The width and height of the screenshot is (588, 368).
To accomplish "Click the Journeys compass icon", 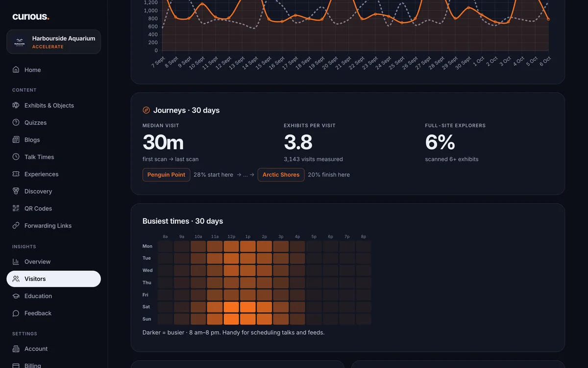I will click(146, 110).
